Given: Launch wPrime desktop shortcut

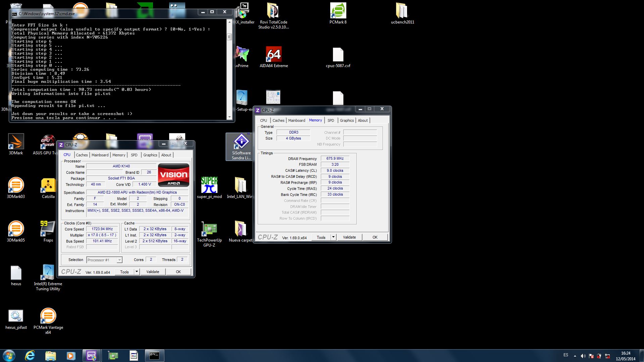Looking at the screenshot, I should point(242,57).
